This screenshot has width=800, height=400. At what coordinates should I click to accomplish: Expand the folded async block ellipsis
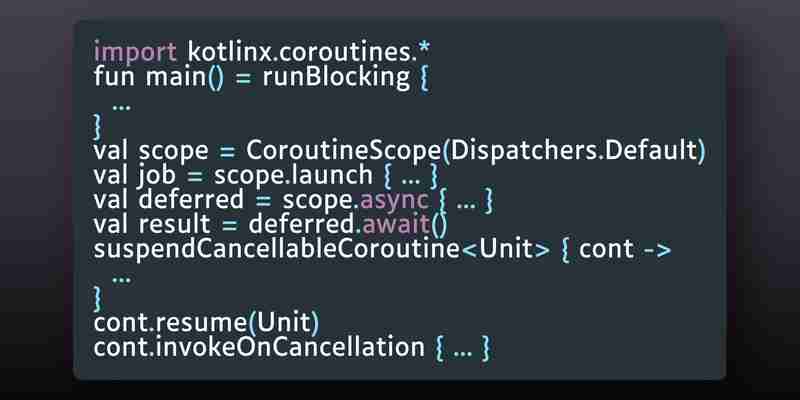465,205
